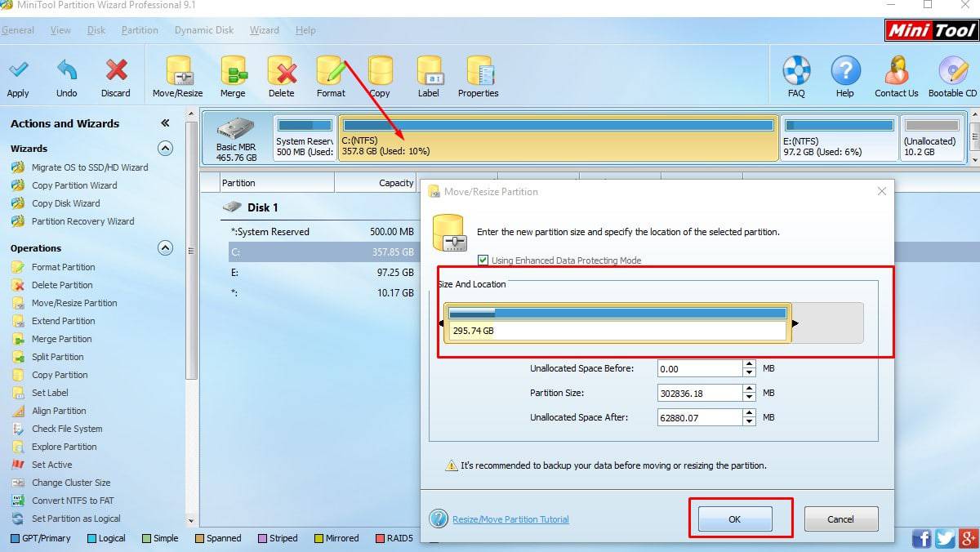
Task: Collapse the Wizards section
Action: click(165, 149)
